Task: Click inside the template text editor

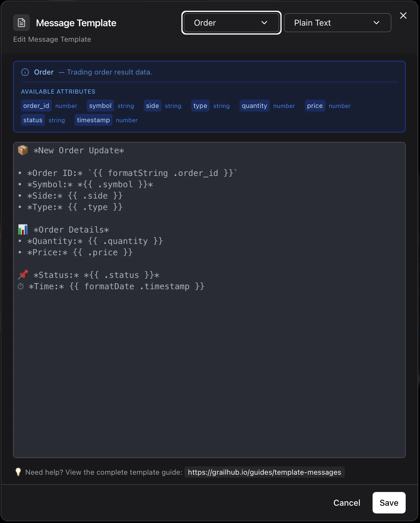Action: 209,358
